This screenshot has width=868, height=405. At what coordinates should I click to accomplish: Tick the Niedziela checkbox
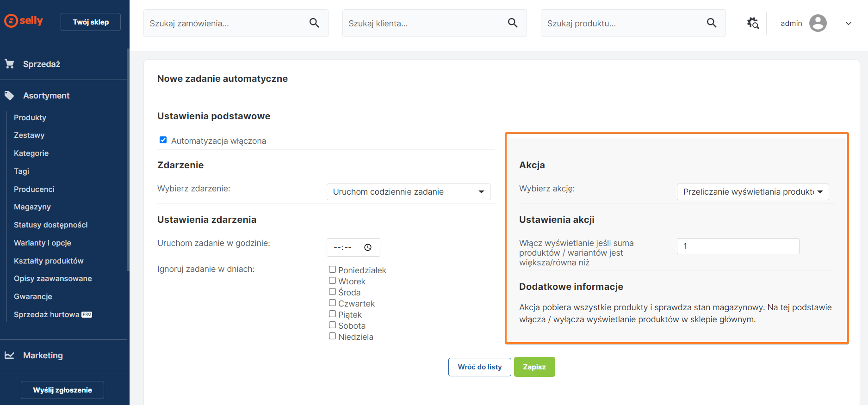[x=332, y=336]
